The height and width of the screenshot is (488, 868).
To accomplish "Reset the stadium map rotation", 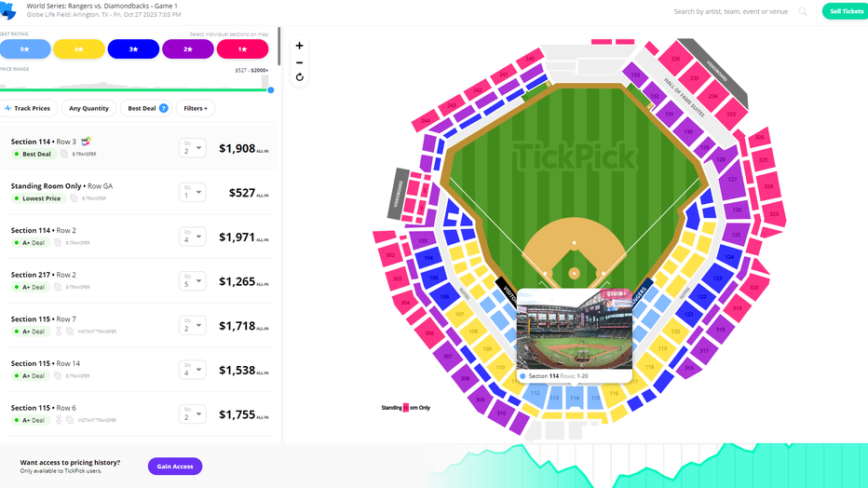I will [300, 77].
